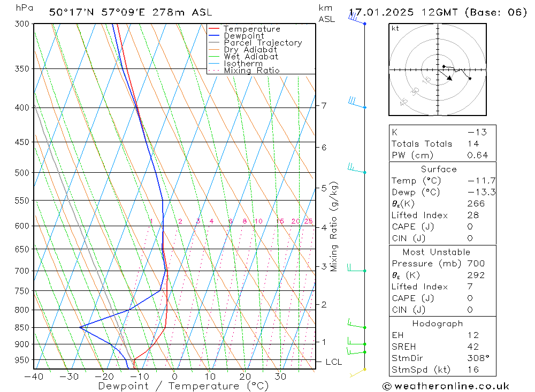Screen dimensions: 535x392
Task: Click the wind barb at 500 hPa
Action: pyautogui.click(x=357, y=168)
